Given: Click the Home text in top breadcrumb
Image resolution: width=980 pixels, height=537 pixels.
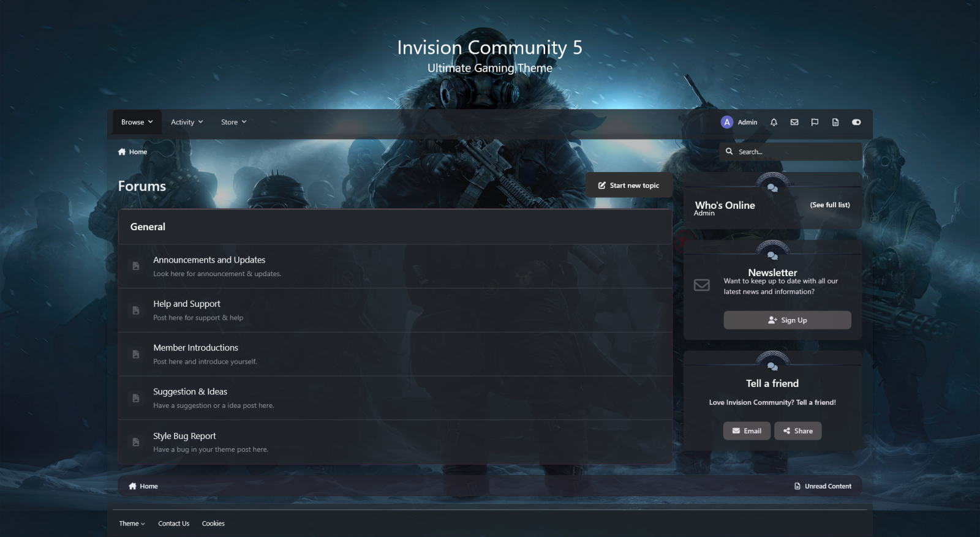Looking at the screenshot, I should pyautogui.click(x=138, y=152).
